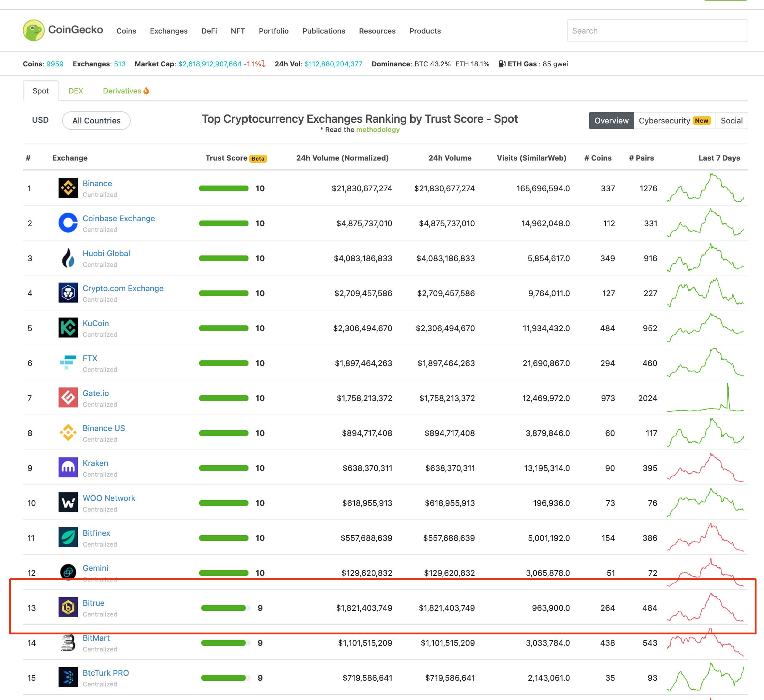This screenshot has width=764, height=700.
Task: Click the Search input field
Action: click(x=657, y=31)
